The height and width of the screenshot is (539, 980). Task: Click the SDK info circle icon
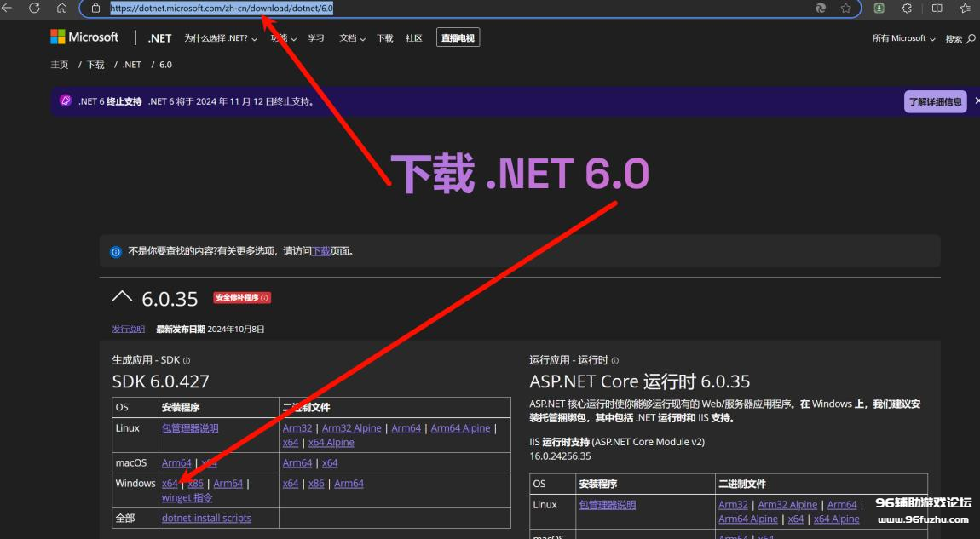click(x=187, y=361)
